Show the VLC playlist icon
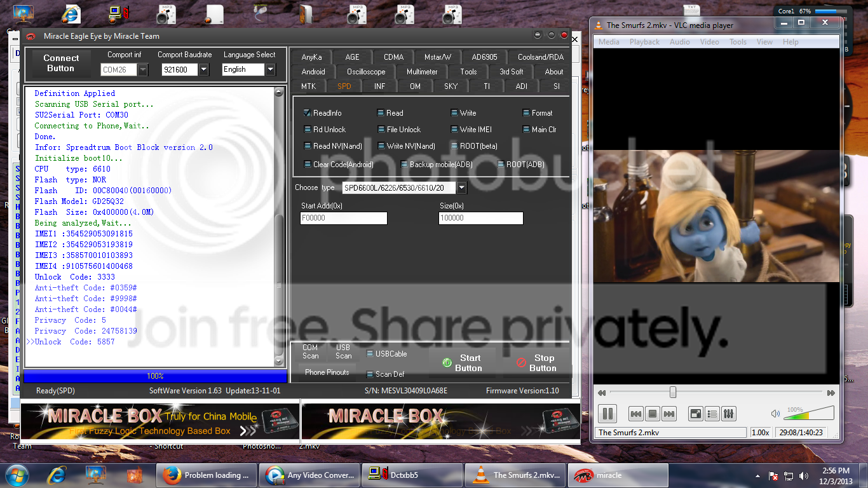The width and height of the screenshot is (868, 488). [712, 414]
